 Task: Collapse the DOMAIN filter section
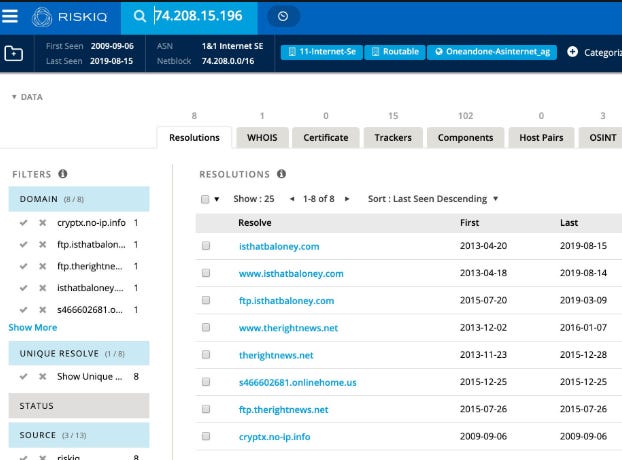pos(79,199)
